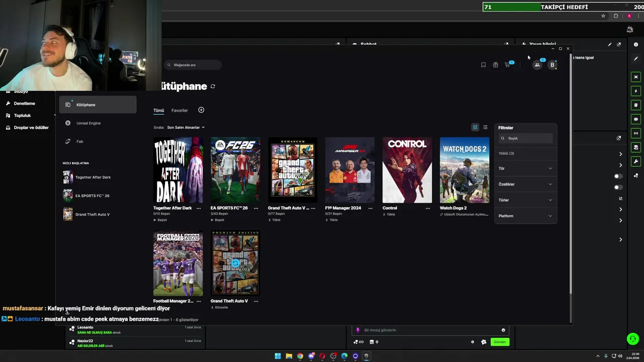Screen dimensions: 644x362
Task: Click the lightning bolt icon in Kick sidebar
Action: point(636,91)
